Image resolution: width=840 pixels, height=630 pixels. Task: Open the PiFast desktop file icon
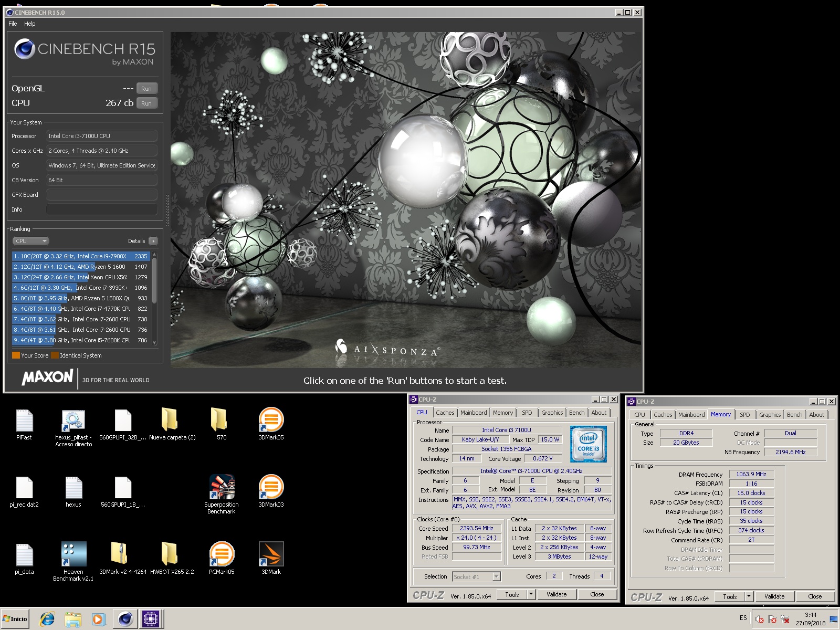24,421
